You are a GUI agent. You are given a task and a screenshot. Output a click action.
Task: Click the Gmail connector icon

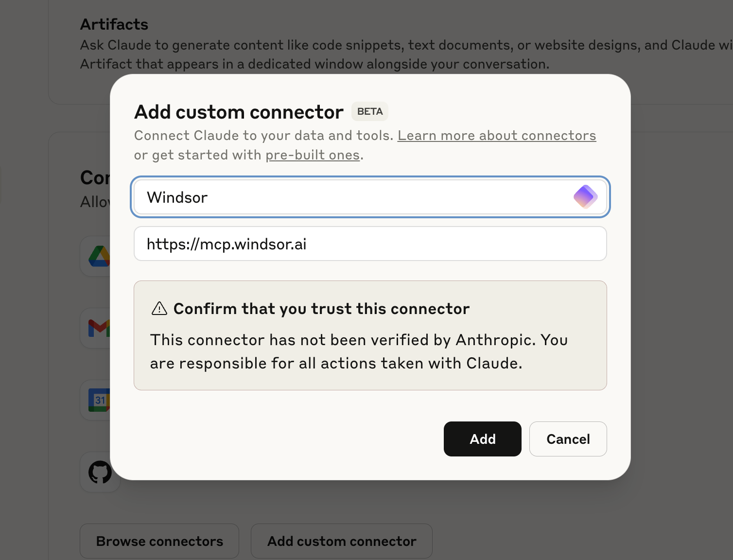coord(99,328)
